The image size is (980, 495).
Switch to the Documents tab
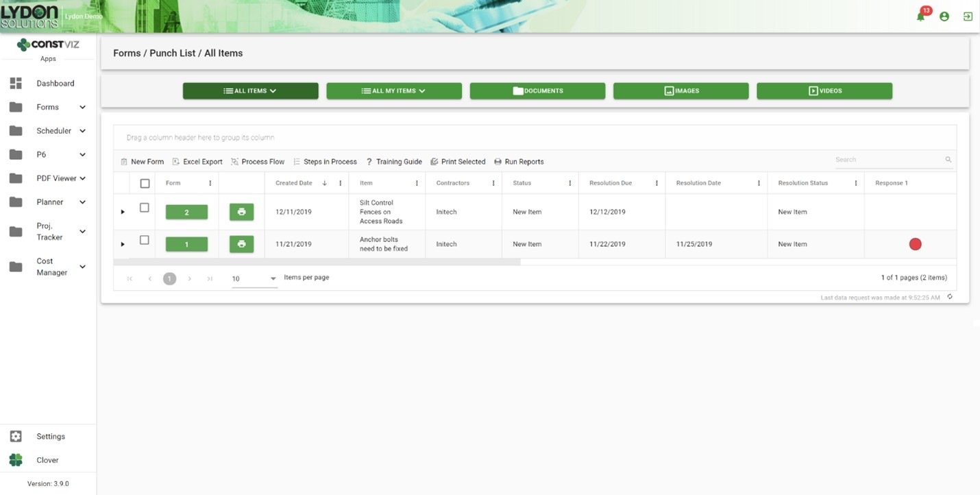(537, 90)
